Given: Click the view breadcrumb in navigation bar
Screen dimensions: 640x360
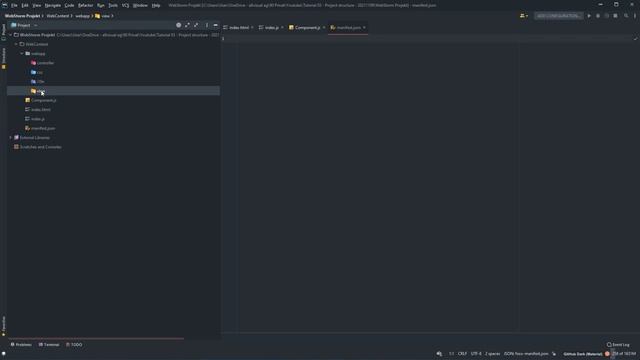Looking at the screenshot, I should coord(102,16).
